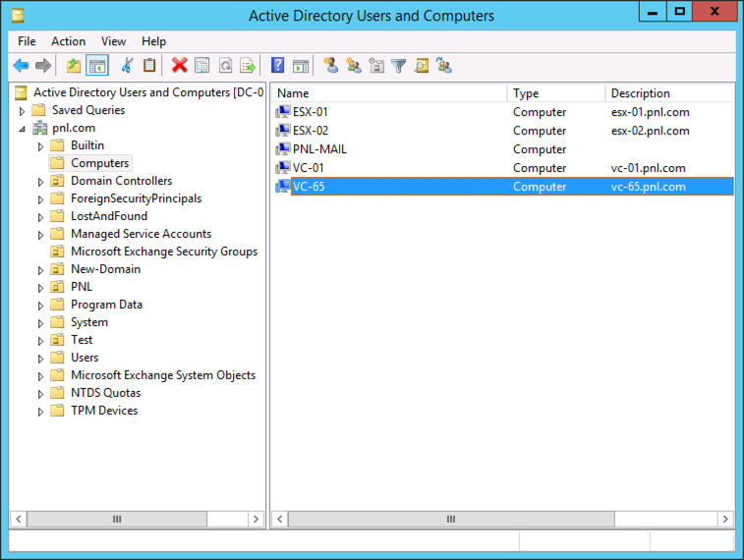Open the Help menu
Image resolution: width=744 pixels, height=560 pixels.
pyautogui.click(x=153, y=41)
